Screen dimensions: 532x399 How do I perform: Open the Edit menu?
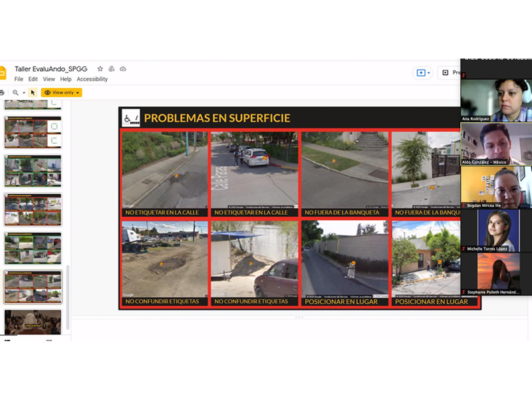(33, 79)
